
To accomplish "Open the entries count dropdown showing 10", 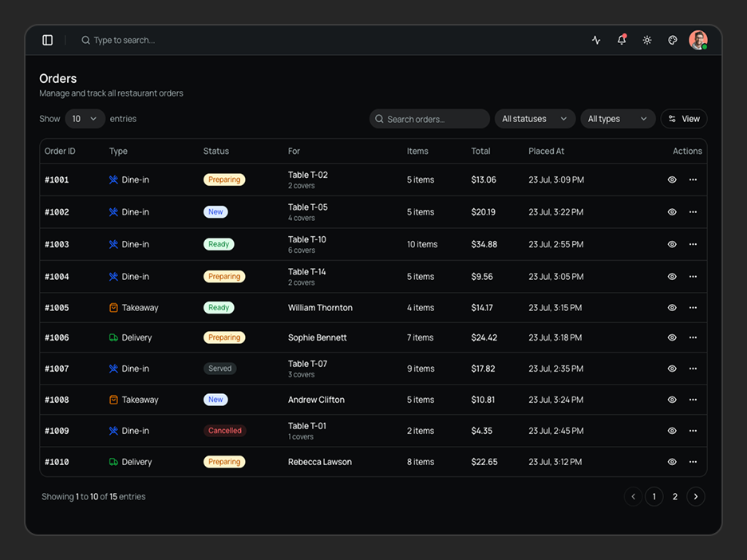I will tap(85, 119).
